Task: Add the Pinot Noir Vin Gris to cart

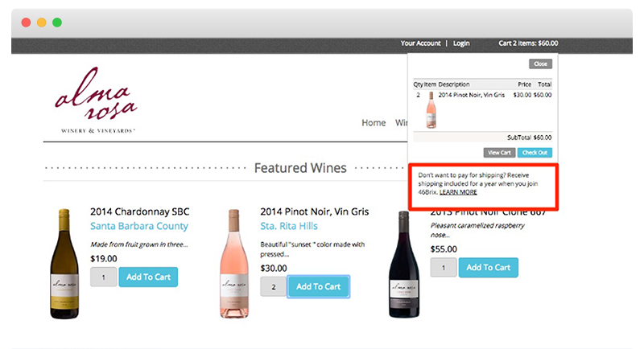Action: coord(318,286)
